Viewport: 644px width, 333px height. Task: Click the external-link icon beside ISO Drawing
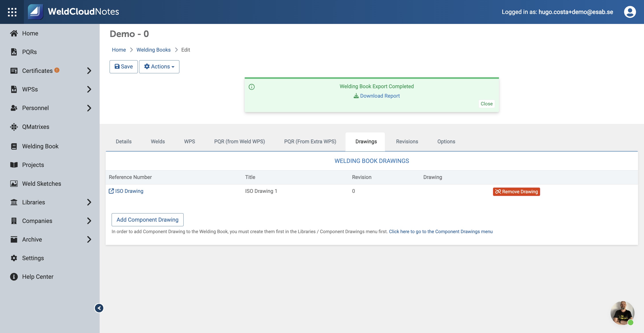click(111, 191)
